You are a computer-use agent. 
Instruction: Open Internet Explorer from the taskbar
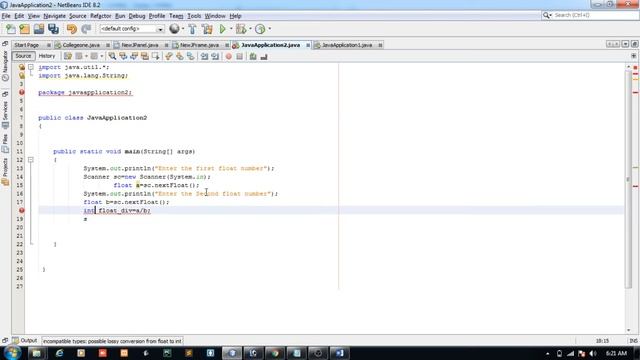59,353
